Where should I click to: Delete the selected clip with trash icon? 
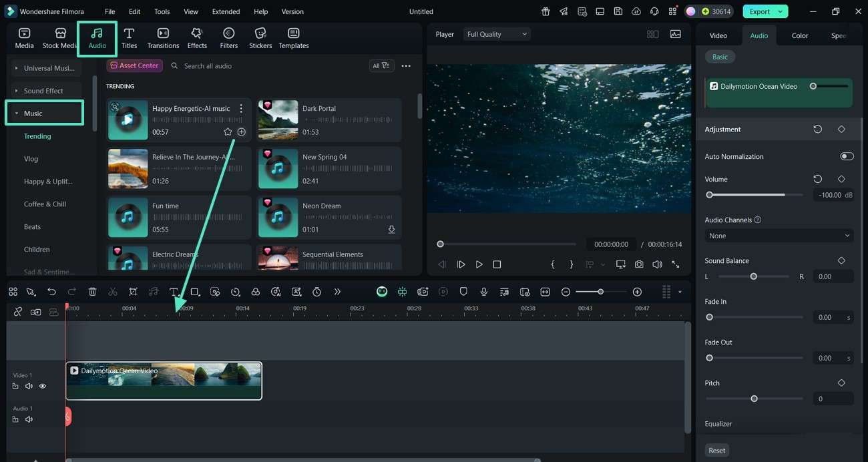click(93, 292)
